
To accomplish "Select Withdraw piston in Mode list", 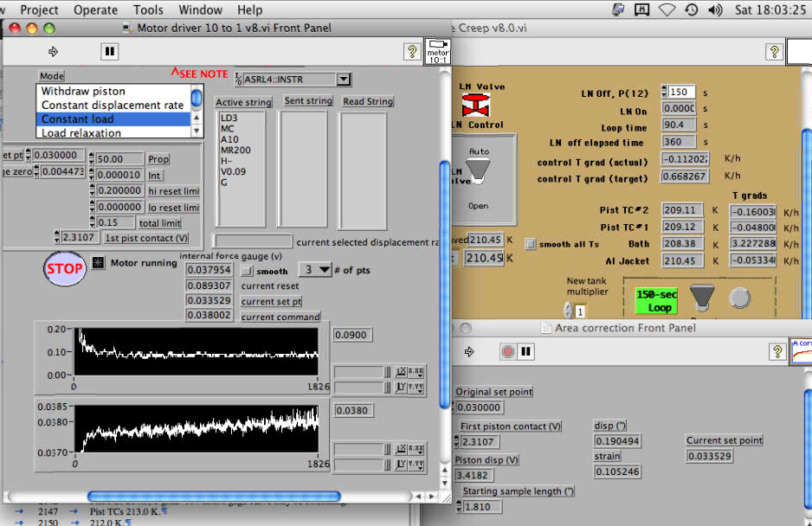I will (83, 91).
